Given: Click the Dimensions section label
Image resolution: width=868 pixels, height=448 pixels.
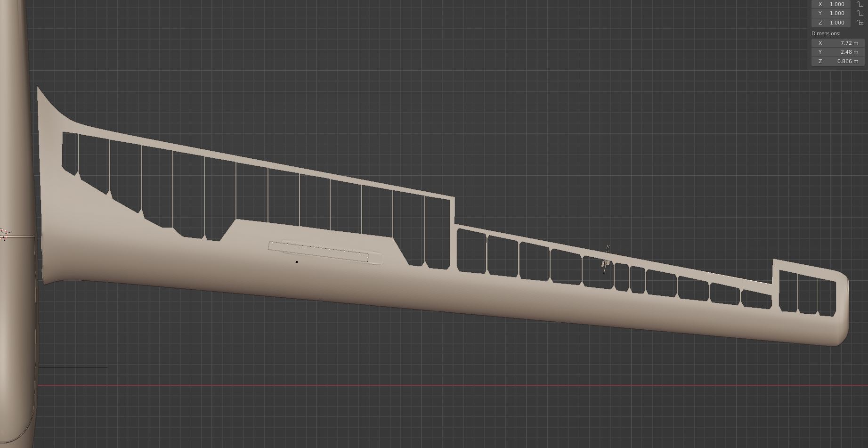Looking at the screenshot, I should [826, 33].
